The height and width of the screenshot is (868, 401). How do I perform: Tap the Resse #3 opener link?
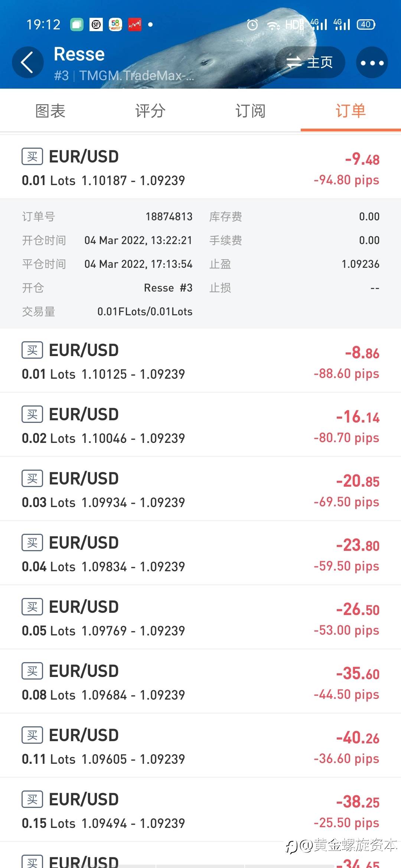pyautogui.click(x=168, y=288)
